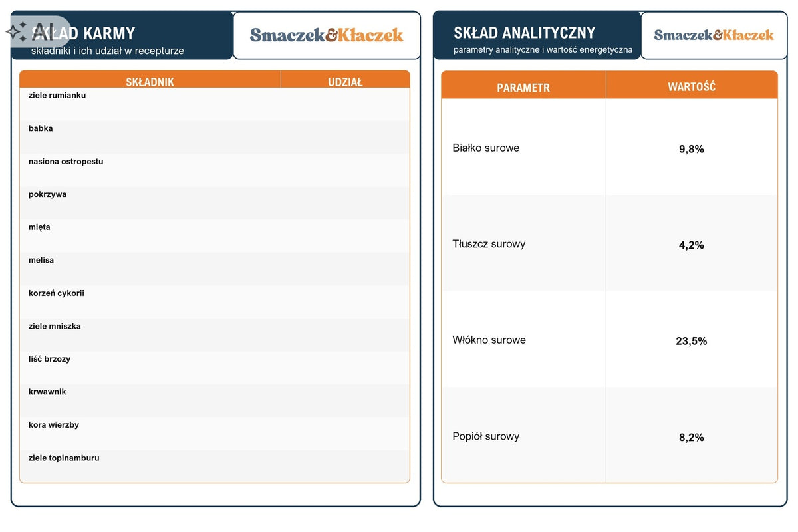Click the 4,2% fat value
This screenshot has height=532, width=798.
[692, 245]
